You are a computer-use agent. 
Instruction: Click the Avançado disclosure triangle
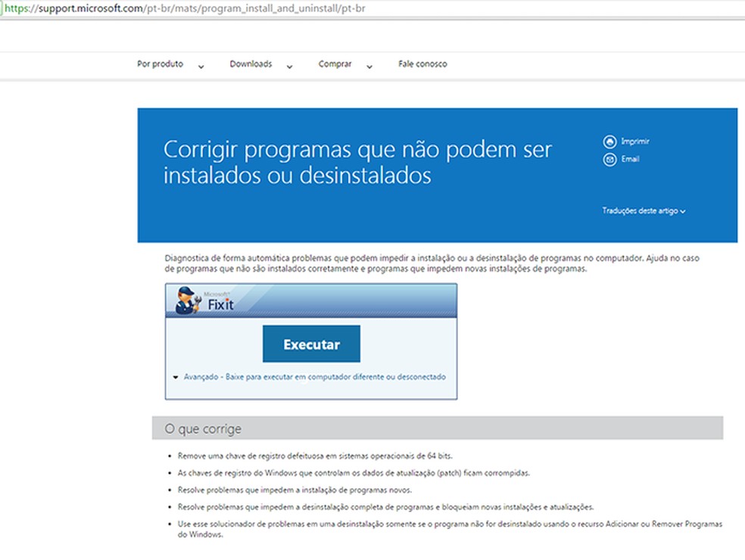pyautogui.click(x=175, y=376)
